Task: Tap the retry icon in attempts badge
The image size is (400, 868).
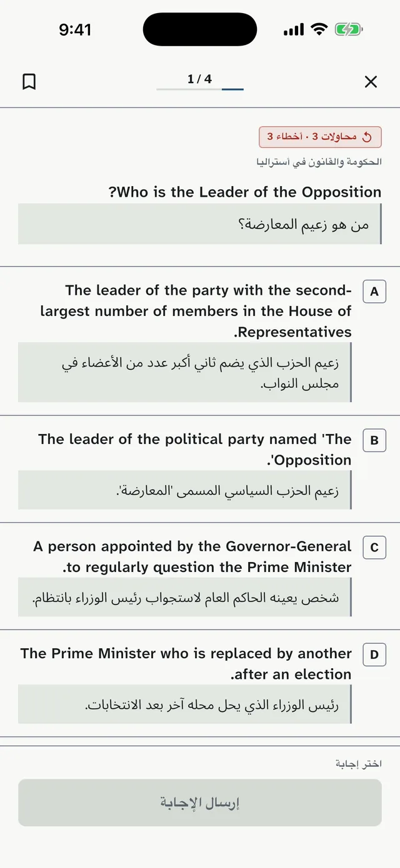Action: coord(367,137)
